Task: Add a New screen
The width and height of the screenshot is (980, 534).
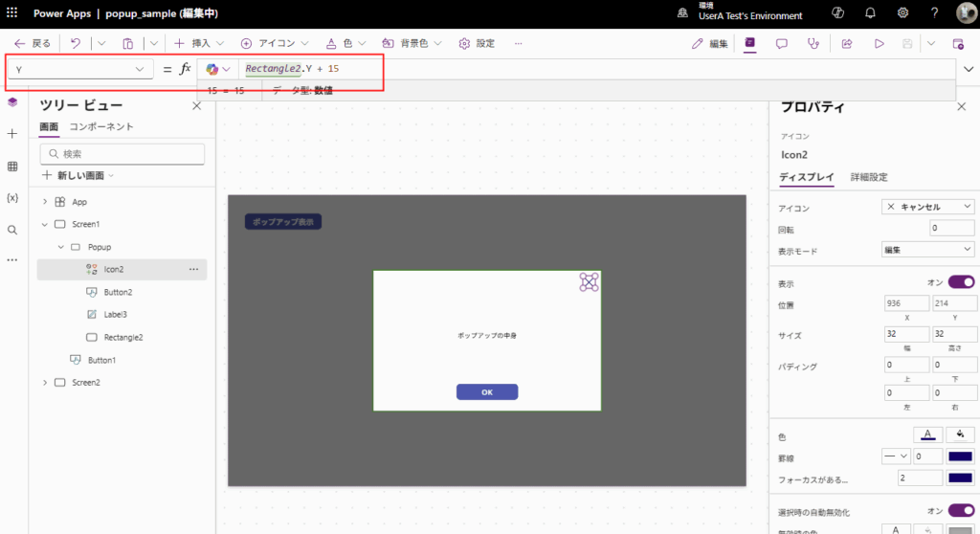Action: [x=78, y=176]
